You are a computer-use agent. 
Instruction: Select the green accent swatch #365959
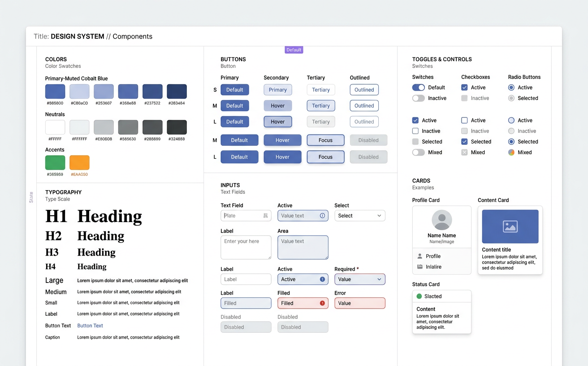click(55, 162)
